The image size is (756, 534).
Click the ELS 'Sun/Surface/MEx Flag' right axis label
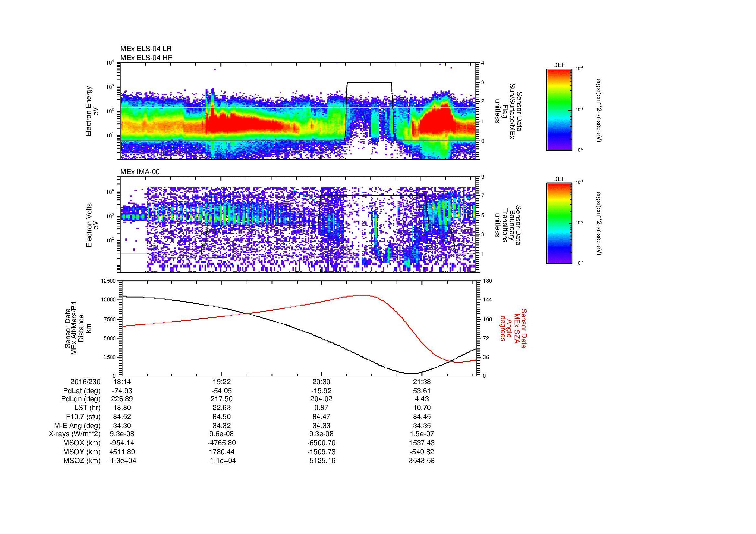(x=509, y=111)
